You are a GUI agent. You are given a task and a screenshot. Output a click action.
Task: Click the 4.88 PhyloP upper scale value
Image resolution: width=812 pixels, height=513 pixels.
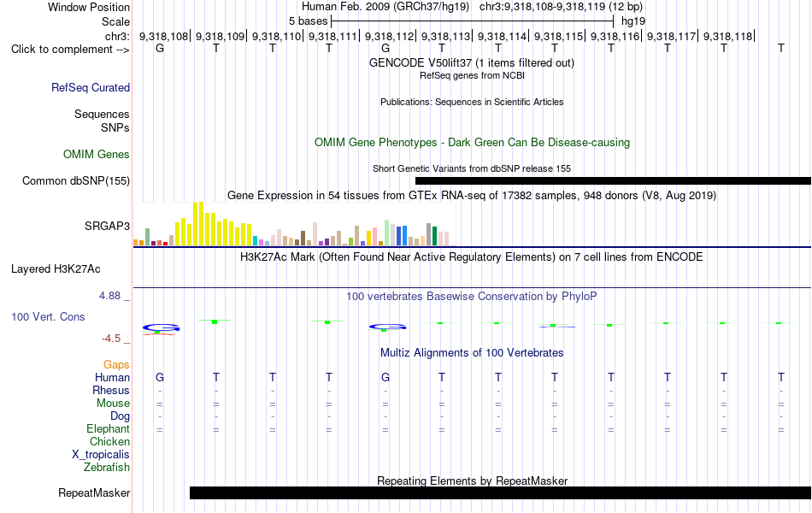click(x=109, y=296)
